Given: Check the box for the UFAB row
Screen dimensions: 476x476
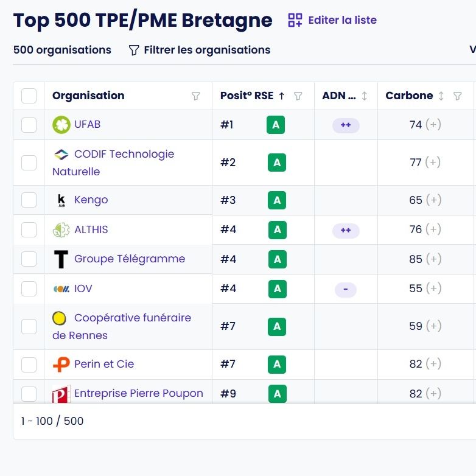Looking at the screenshot, I should (29, 125).
